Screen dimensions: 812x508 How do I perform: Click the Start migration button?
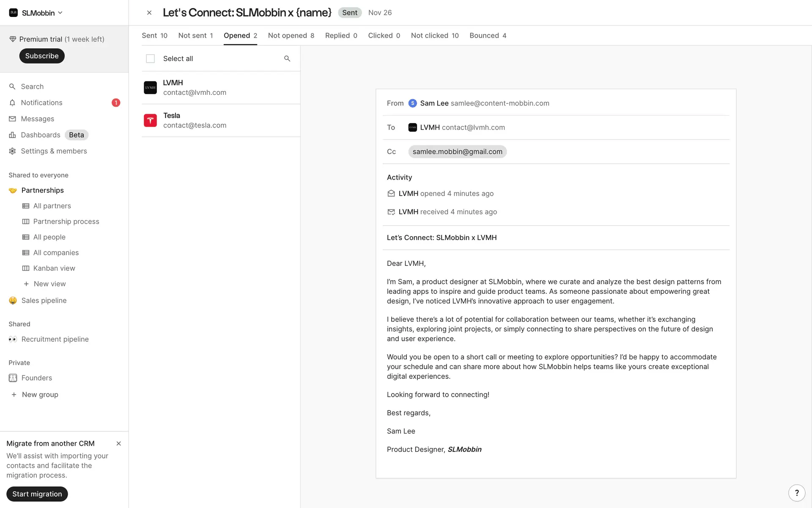37,494
